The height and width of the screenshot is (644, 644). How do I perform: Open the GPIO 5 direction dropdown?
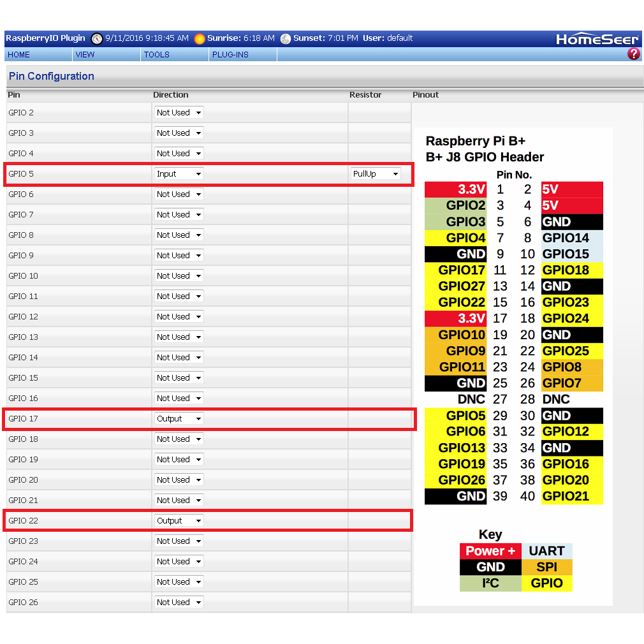[x=179, y=174]
